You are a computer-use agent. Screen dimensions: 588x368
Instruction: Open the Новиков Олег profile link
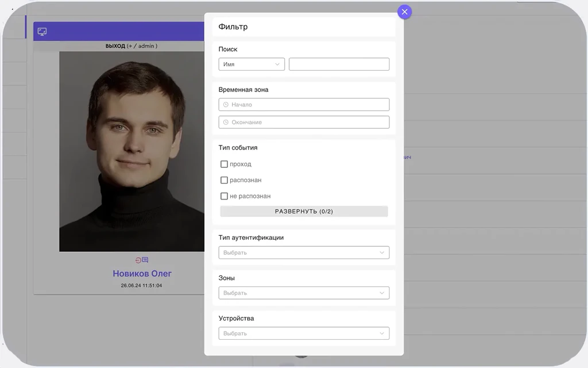tap(142, 274)
